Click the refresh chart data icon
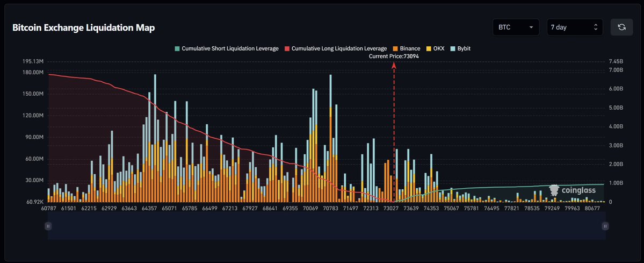This screenshot has width=644, height=263. click(x=621, y=27)
